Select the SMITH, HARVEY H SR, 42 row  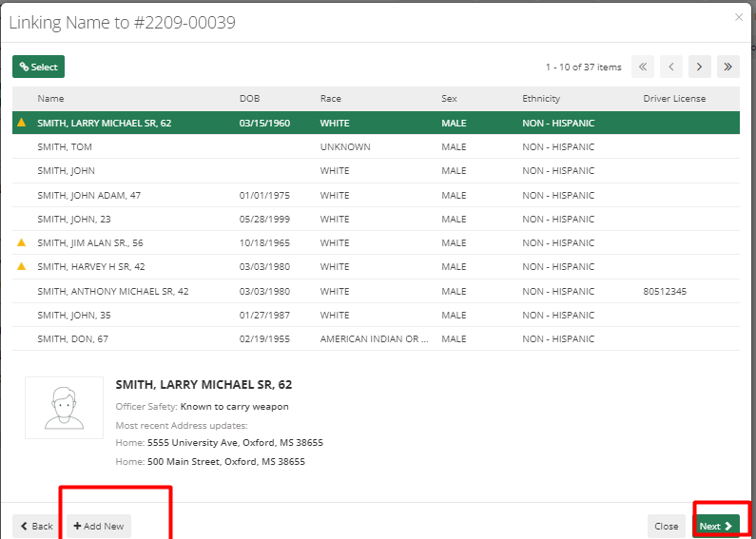tap(376, 266)
